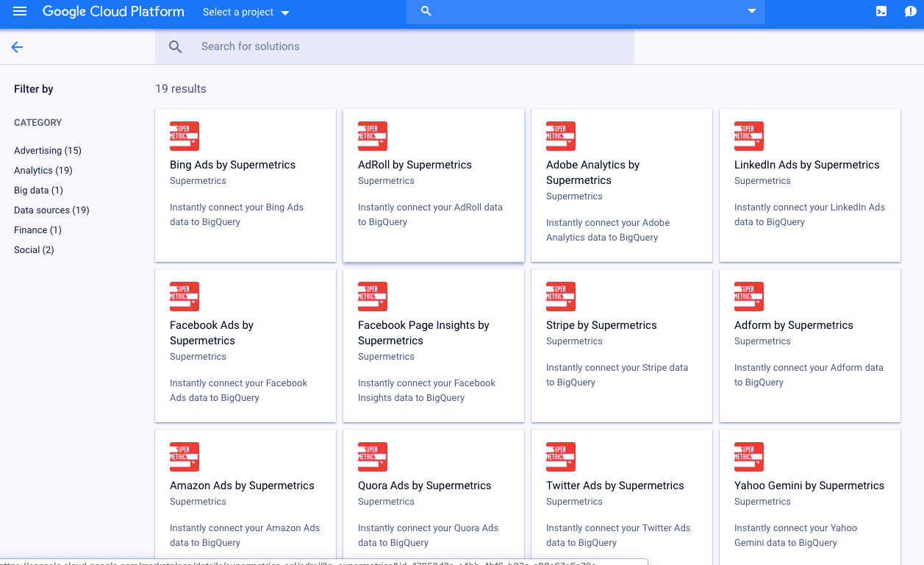
Task: Filter by Social (2) category
Action: (x=34, y=250)
